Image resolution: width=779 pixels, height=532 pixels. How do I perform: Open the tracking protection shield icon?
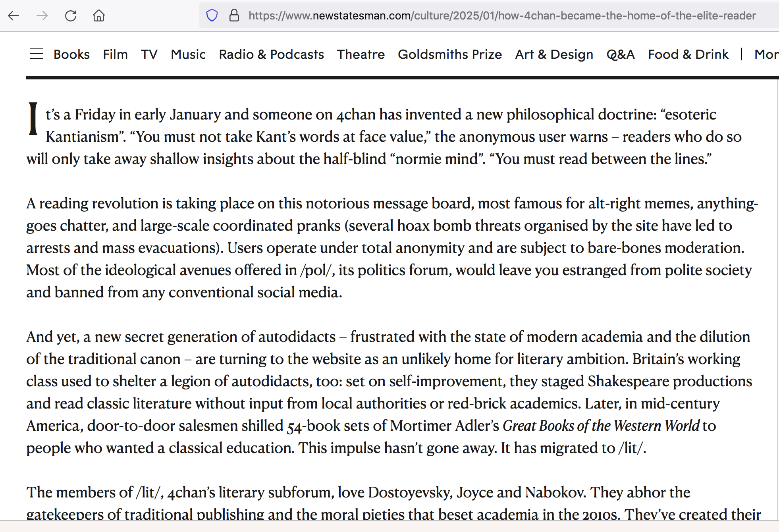click(x=212, y=16)
